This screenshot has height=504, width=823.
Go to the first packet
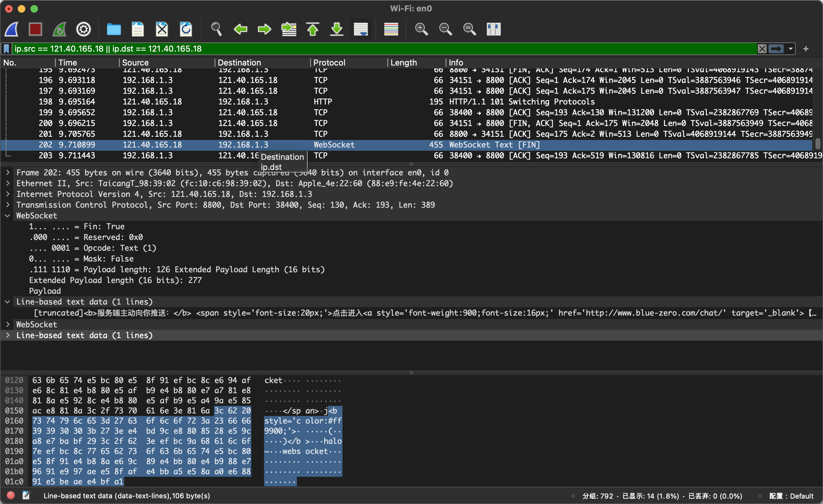[313, 29]
